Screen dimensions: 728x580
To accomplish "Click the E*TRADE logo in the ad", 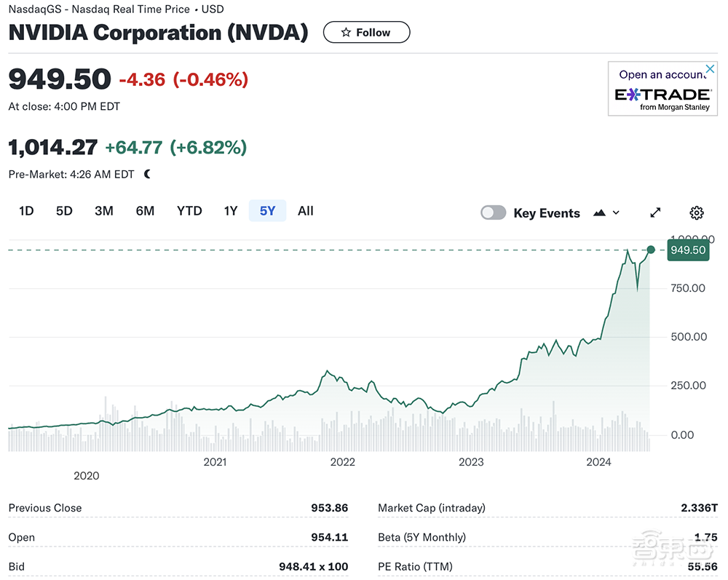I will point(662,95).
